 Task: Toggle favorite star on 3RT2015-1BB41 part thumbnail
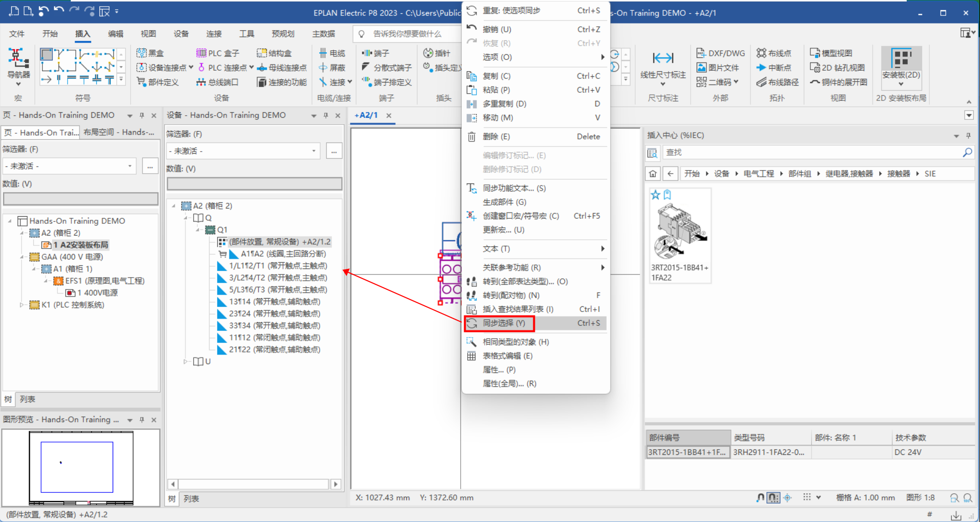tap(655, 195)
